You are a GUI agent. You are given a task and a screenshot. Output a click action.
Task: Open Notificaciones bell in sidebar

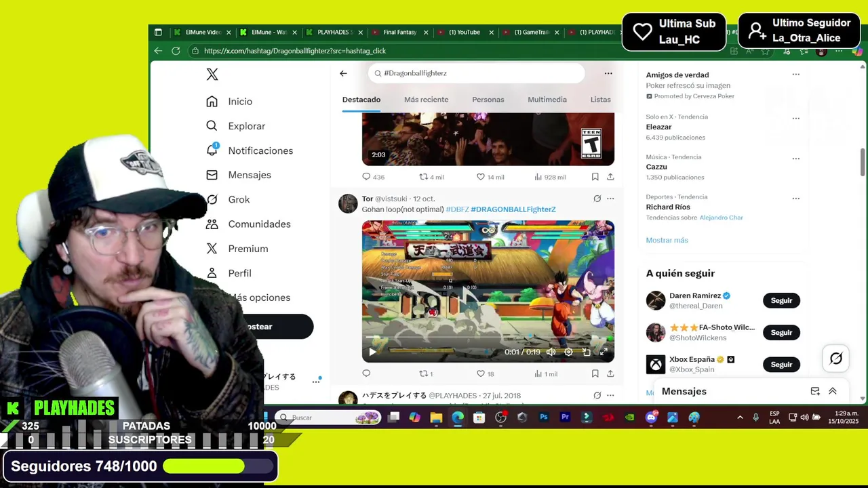[250, 150]
